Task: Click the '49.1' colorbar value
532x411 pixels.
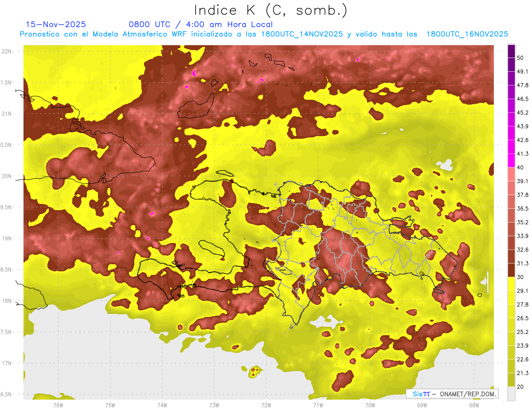Action: click(523, 72)
